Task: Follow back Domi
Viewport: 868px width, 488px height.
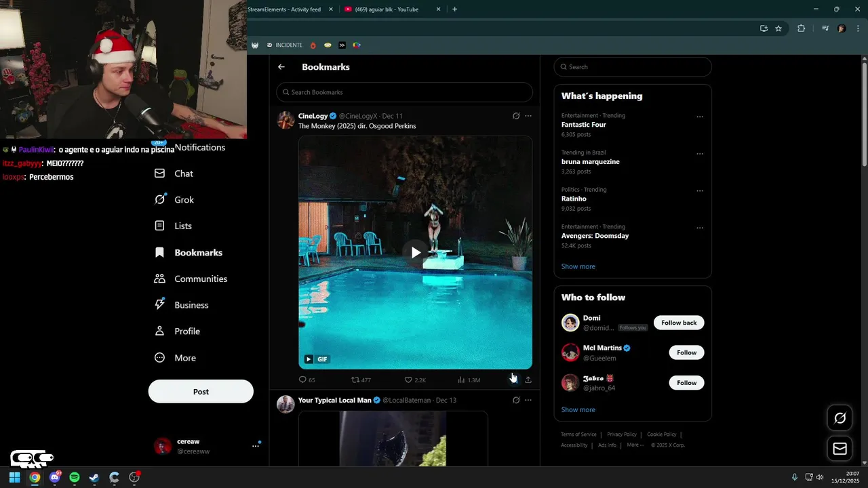Action: click(679, 323)
